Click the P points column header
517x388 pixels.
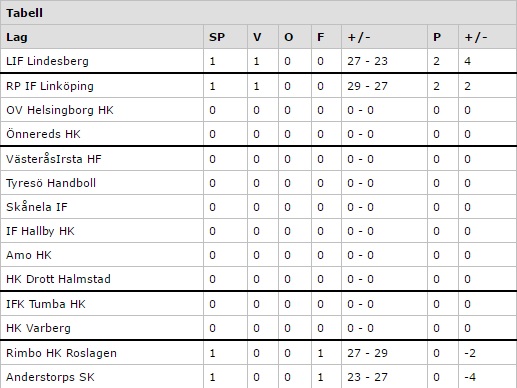coord(437,37)
